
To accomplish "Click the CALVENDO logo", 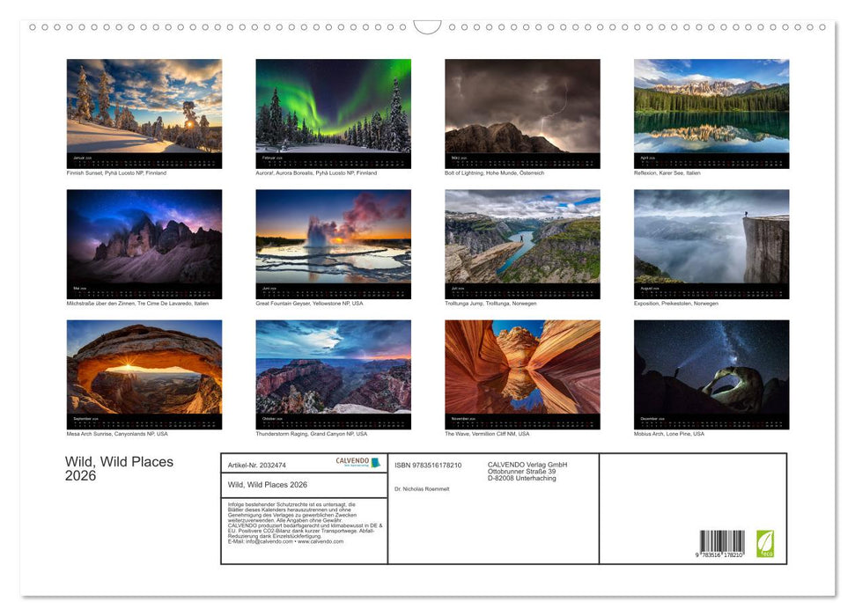I will click(351, 460).
